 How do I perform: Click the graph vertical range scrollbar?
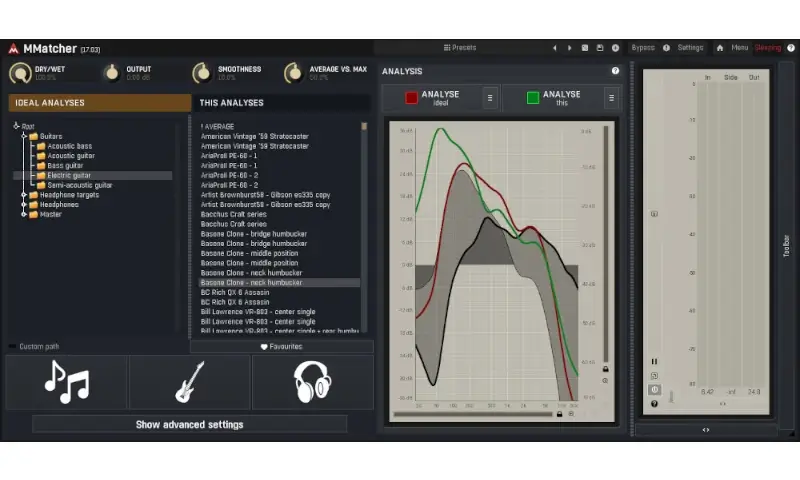(606, 244)
